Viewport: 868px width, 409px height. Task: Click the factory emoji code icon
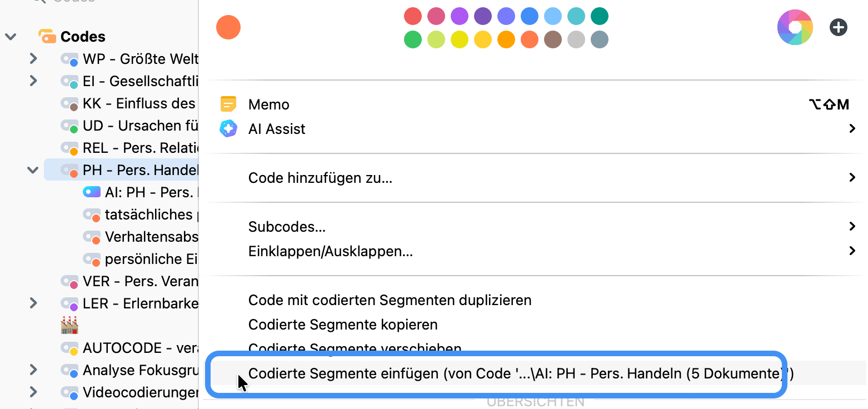(70, 325)
